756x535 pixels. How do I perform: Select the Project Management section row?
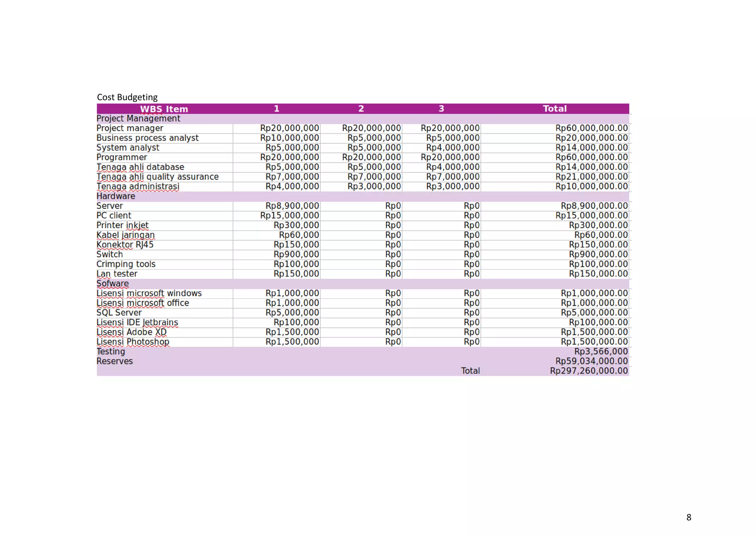point(138,119)
